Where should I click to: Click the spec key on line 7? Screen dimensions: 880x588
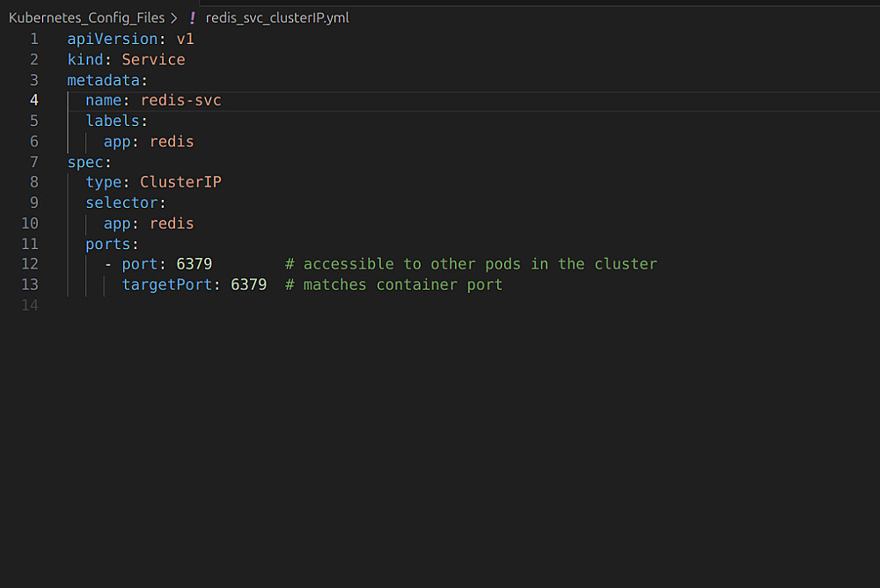point(85,162)
